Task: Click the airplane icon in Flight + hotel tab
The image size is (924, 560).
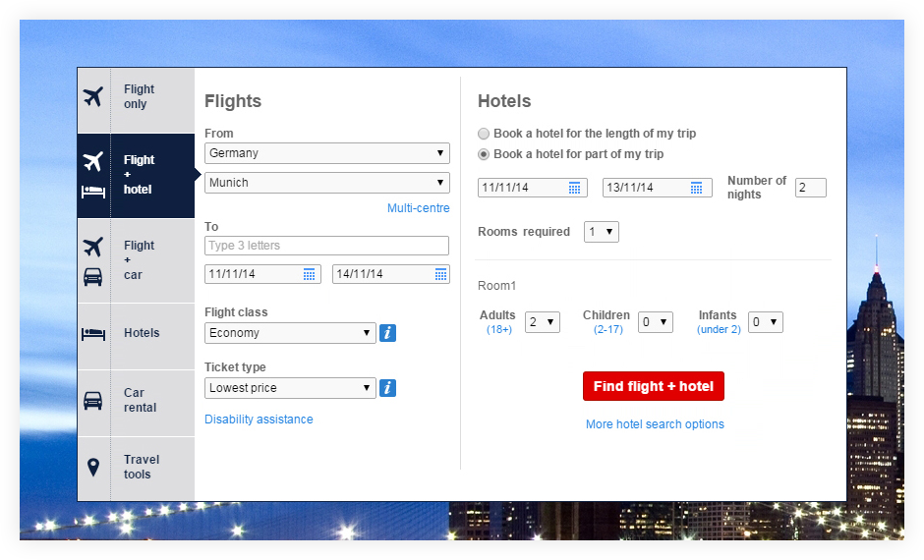Action: point(93,161)
